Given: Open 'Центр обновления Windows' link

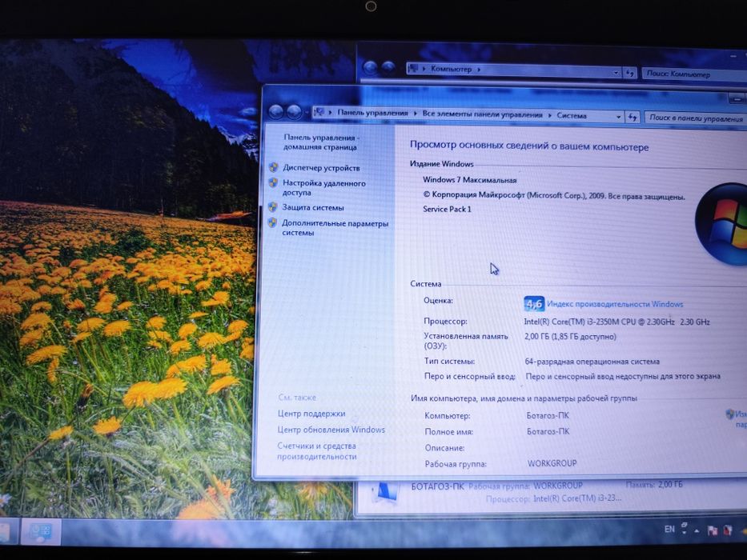Looking at the screenshot, I should pyautogui.click(x=331, y=430).
